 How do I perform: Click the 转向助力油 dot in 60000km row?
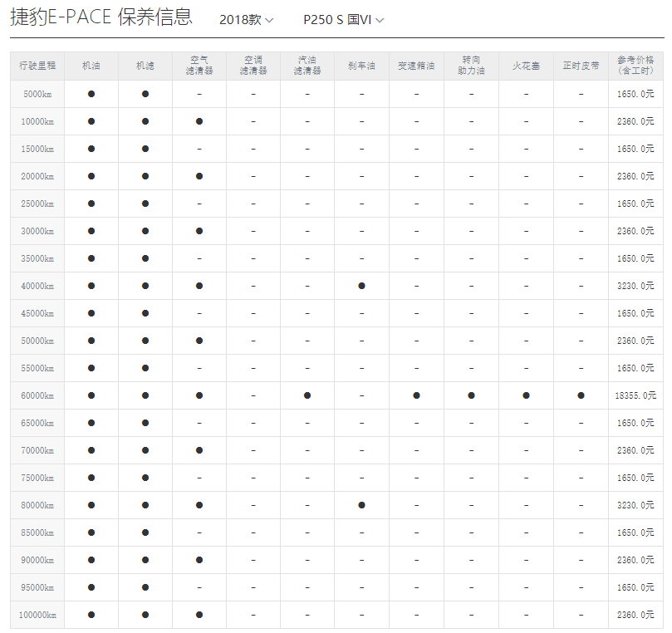472,395
